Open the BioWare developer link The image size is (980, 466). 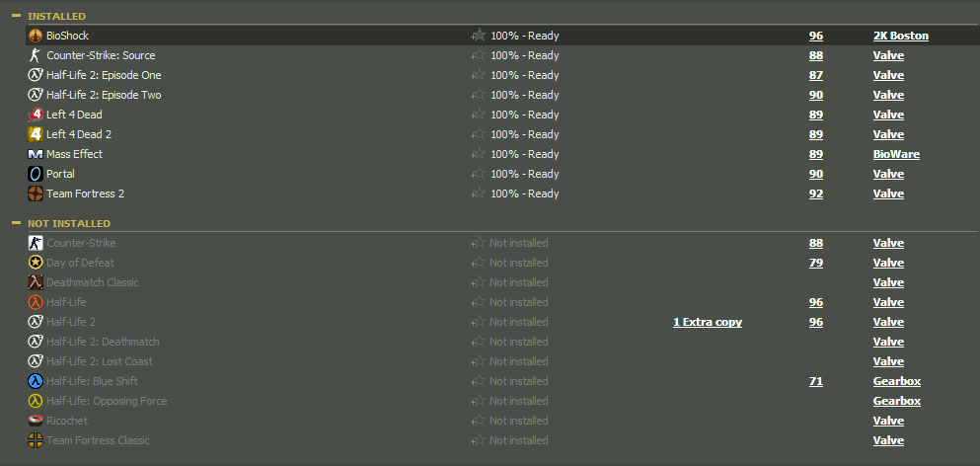point(896,154)
